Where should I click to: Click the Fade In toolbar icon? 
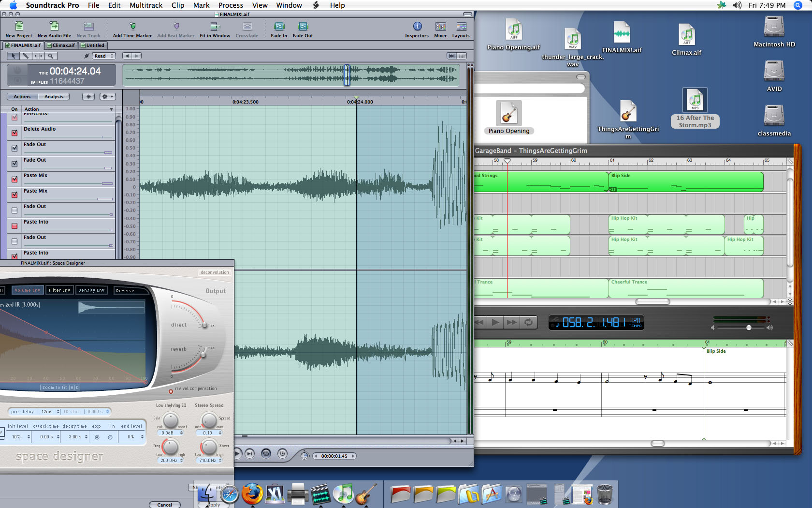(279, 26)
